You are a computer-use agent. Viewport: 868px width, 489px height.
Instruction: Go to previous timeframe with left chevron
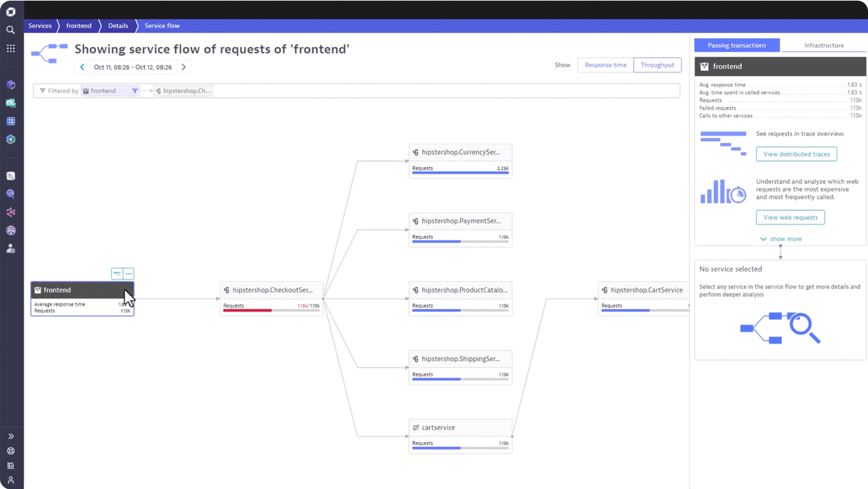point(82,67)
